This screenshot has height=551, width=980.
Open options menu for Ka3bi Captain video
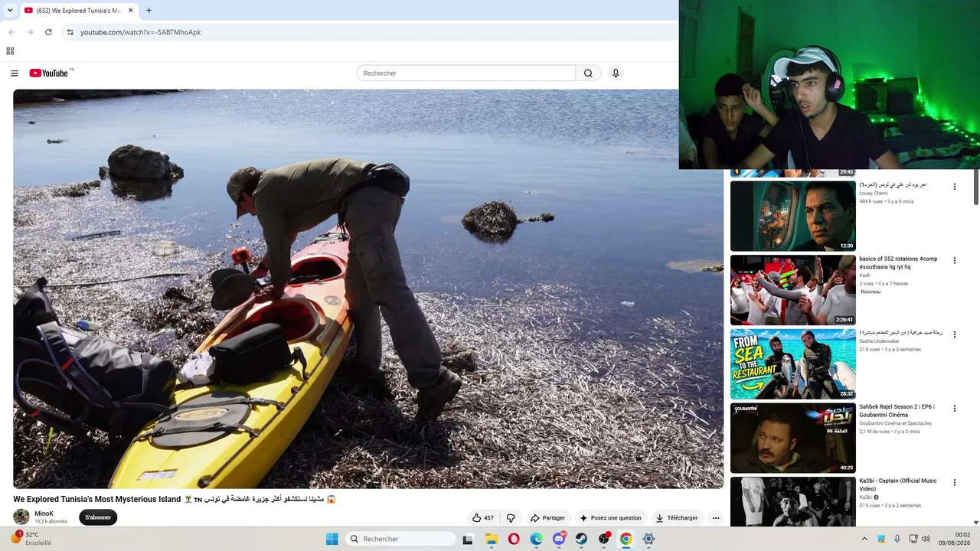click(955, 484)
